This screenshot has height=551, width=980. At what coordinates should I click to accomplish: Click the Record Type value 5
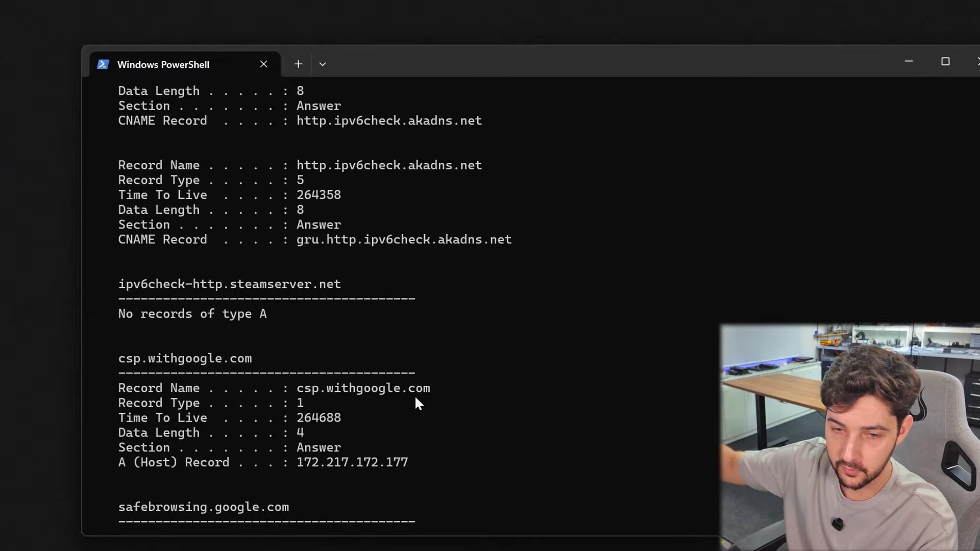tap(300, 180)
